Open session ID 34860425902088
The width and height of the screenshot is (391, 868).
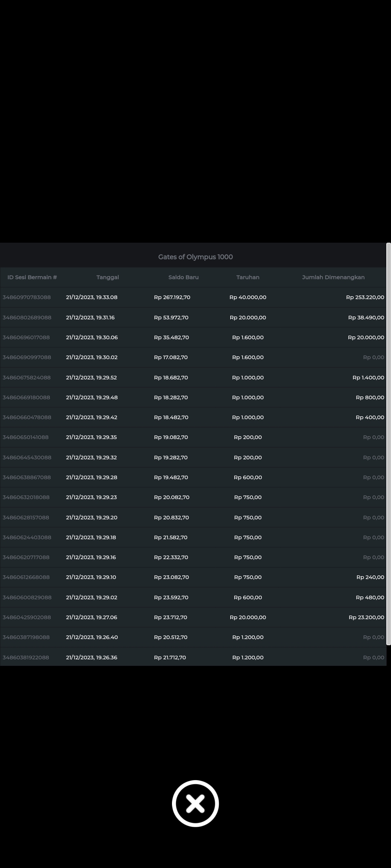point(27,617)
